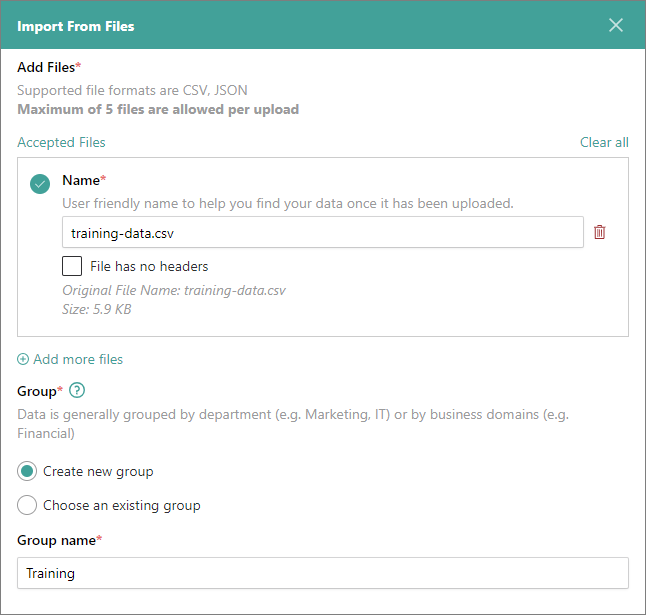Click the Size 5.9 KB text

click(x=97, y=309)
